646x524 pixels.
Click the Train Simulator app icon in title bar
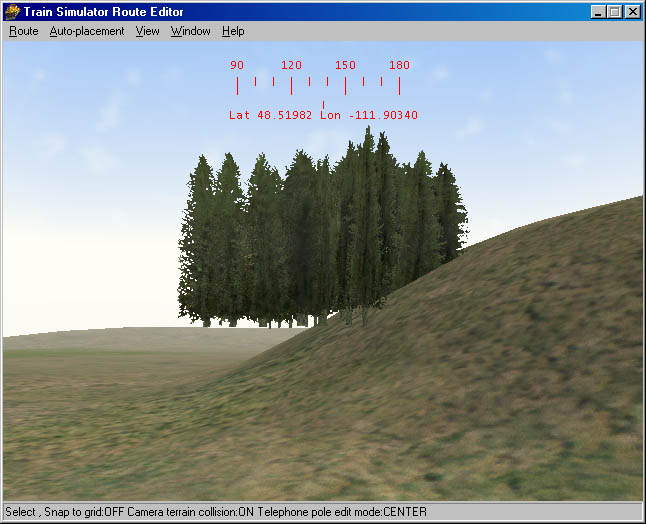[12, 12]
